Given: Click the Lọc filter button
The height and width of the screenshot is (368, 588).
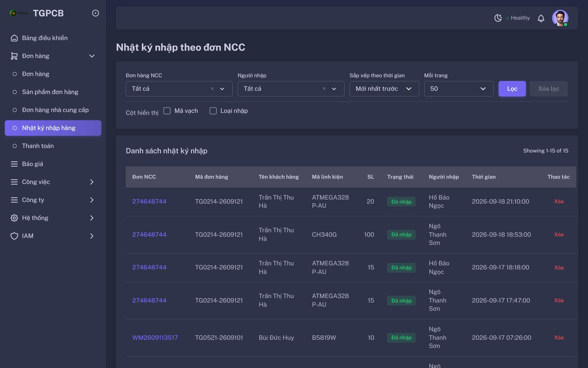Looking at the screenshot, I should (512, 89).
